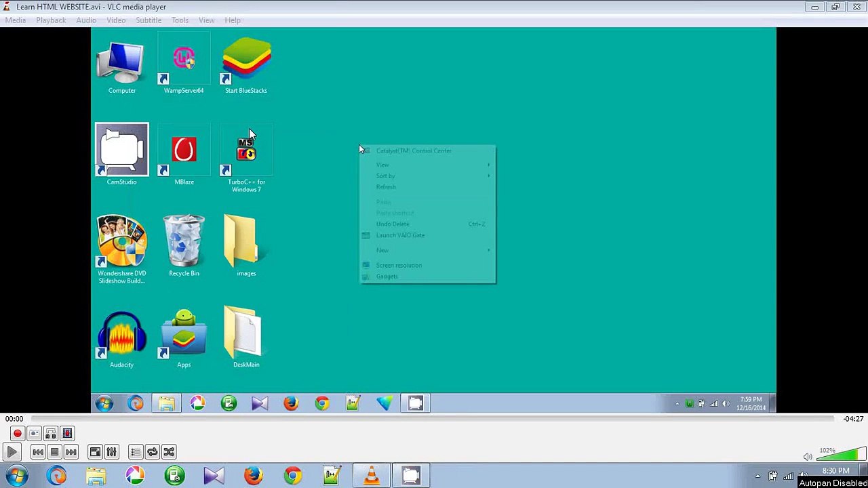868x488 pixels.
Task: Show extended settings and effects
Action: coord(112,452)
